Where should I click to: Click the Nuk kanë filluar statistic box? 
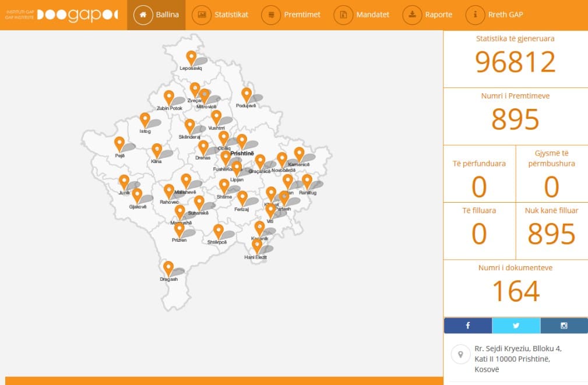[551, 231]
